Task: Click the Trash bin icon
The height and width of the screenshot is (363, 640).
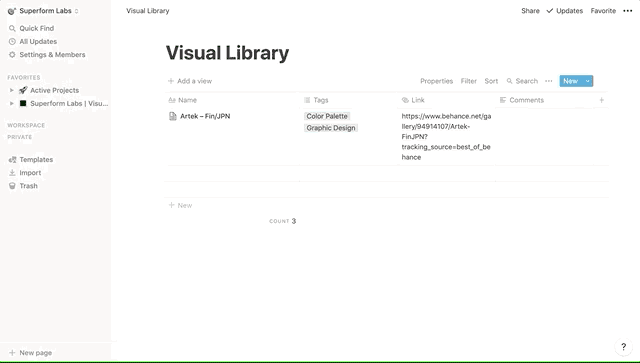Action: click(x=12, y=186)
